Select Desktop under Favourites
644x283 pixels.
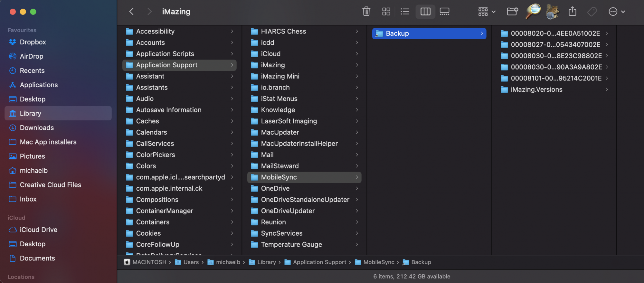click(x=58, y=99)
